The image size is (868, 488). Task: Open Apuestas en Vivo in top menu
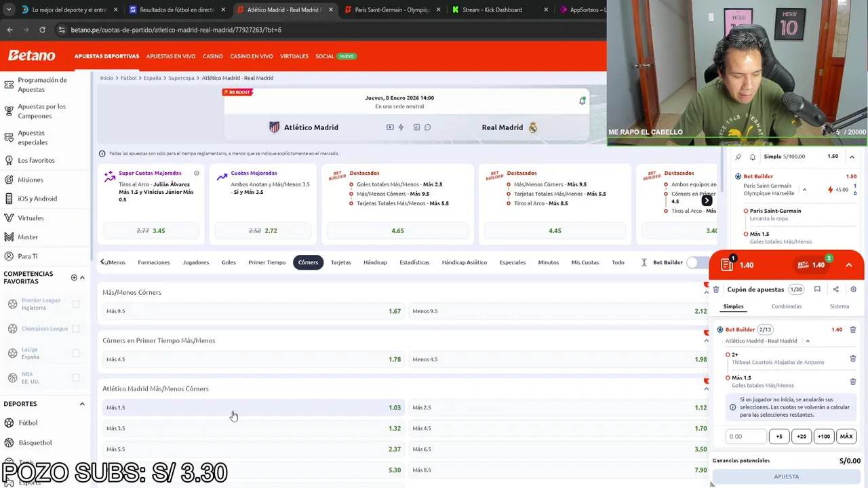pos(171,56)
